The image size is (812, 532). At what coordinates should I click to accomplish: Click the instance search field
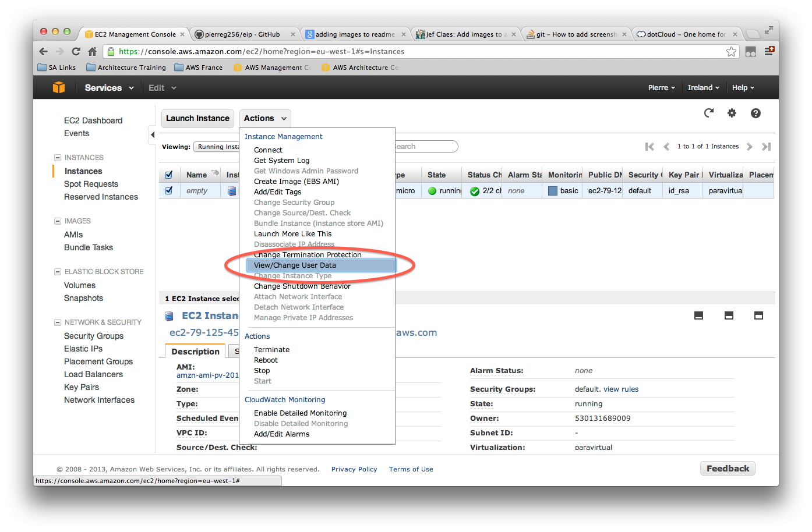point(426,147)
